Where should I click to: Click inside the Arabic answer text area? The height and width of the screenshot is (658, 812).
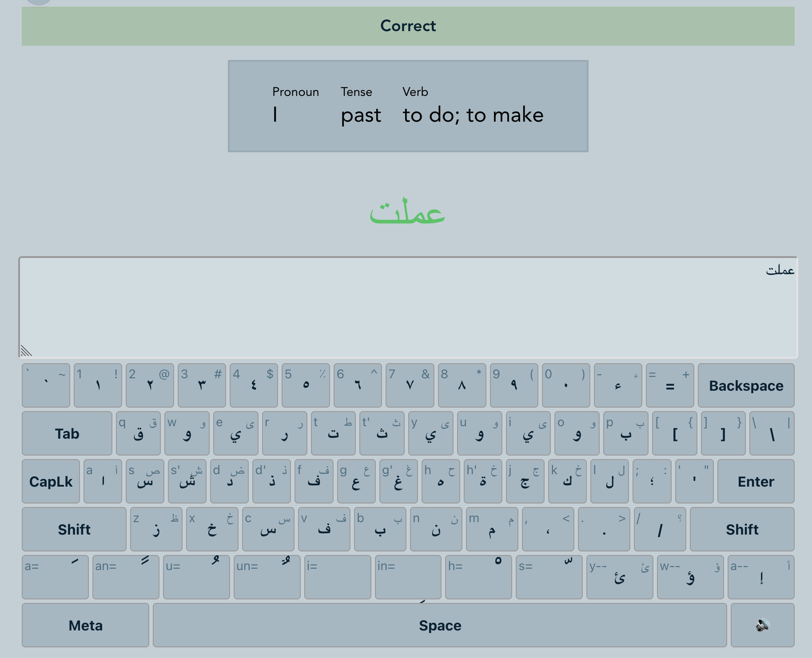coord(408,307)
